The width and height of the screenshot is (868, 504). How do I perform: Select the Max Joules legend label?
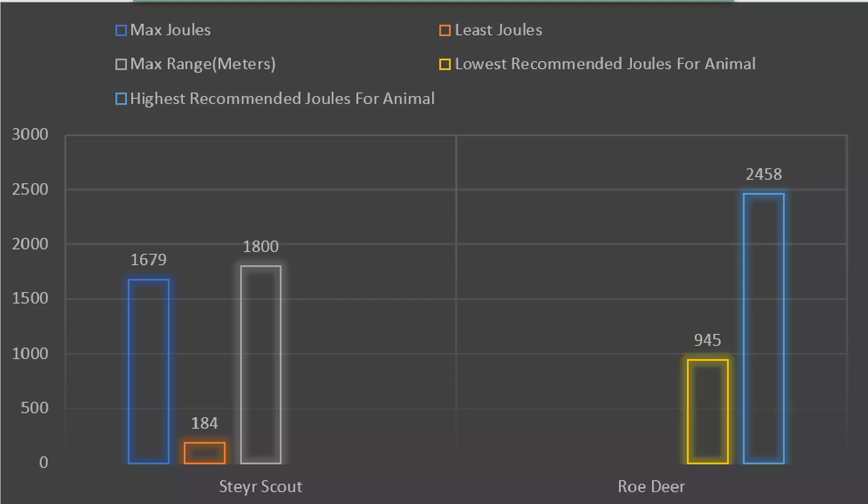pos(171,30)
